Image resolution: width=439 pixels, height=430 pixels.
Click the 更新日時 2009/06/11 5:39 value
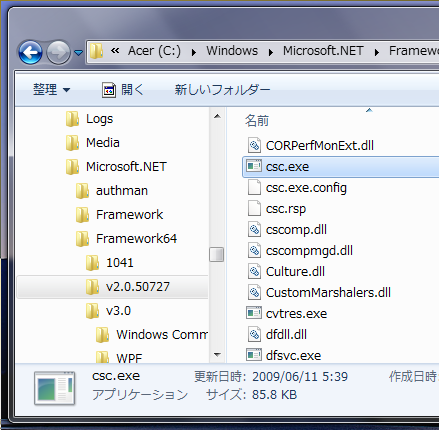tap(300, 377)
